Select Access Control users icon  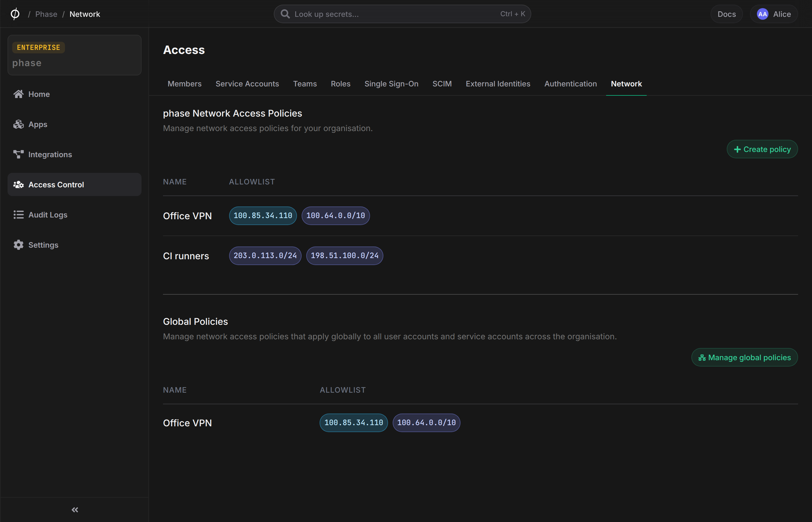[x=18, y=184]
